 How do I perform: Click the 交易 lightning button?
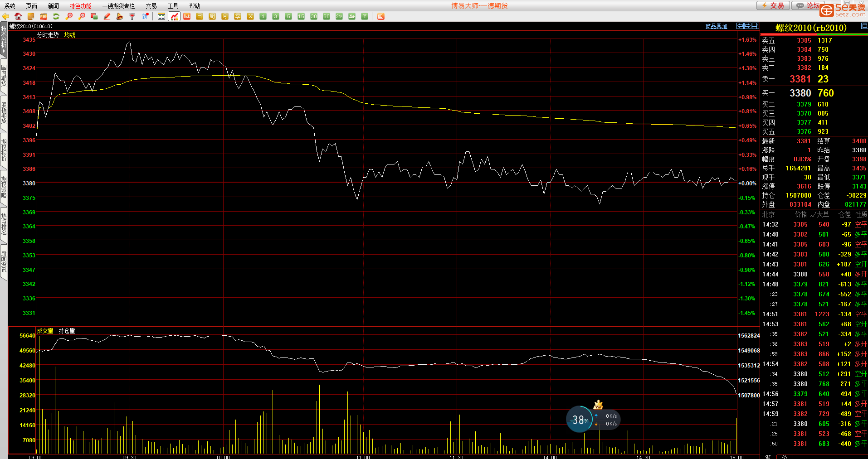773,5
